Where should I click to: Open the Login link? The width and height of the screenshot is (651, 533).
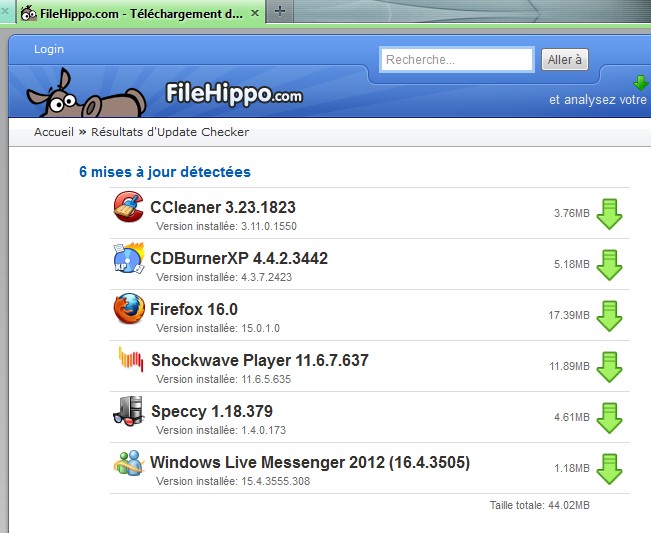point(49,49)
